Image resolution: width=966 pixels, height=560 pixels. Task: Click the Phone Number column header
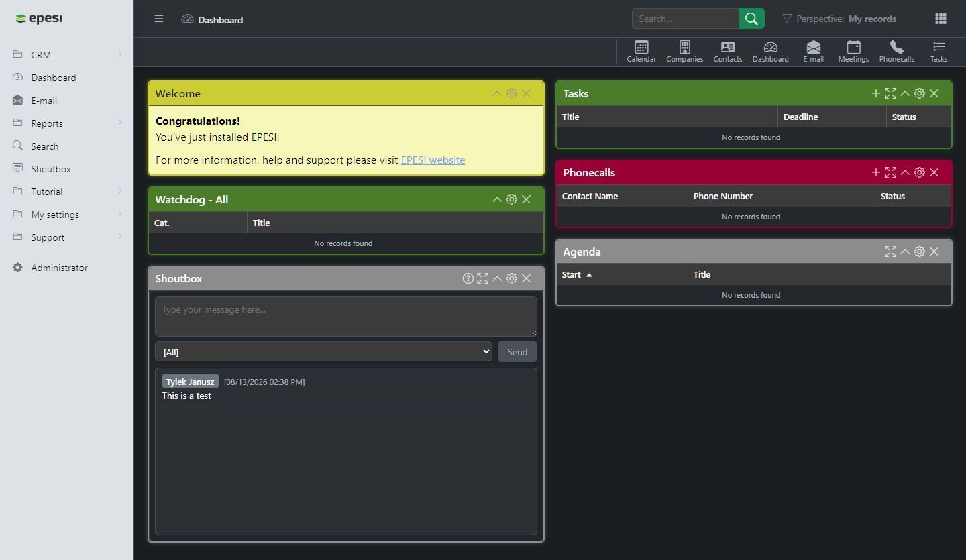782,196
